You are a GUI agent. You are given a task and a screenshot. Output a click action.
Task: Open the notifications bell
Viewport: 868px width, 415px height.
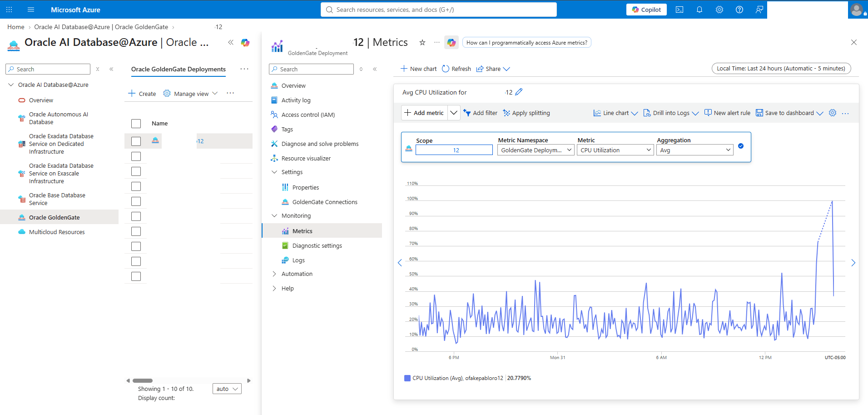point(699,10)
